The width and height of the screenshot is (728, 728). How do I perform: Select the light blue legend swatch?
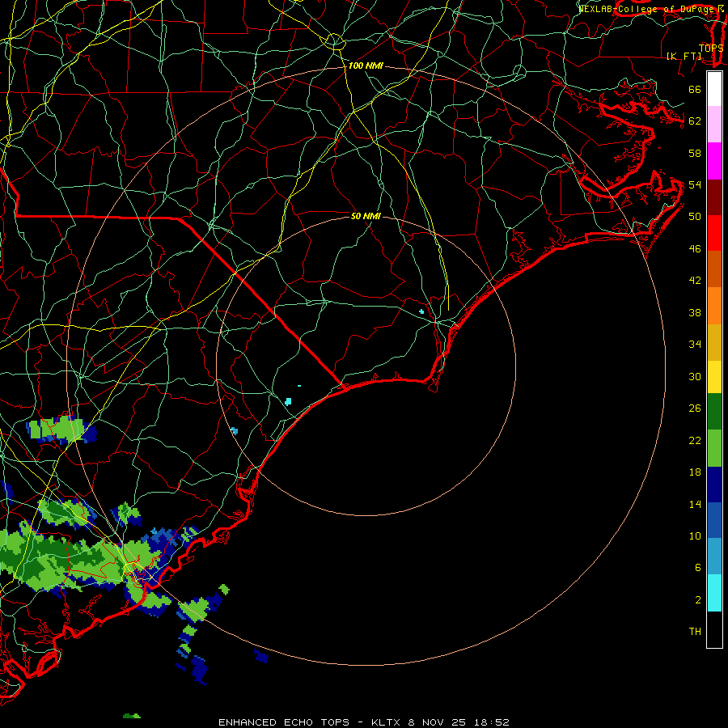[714, 556]
